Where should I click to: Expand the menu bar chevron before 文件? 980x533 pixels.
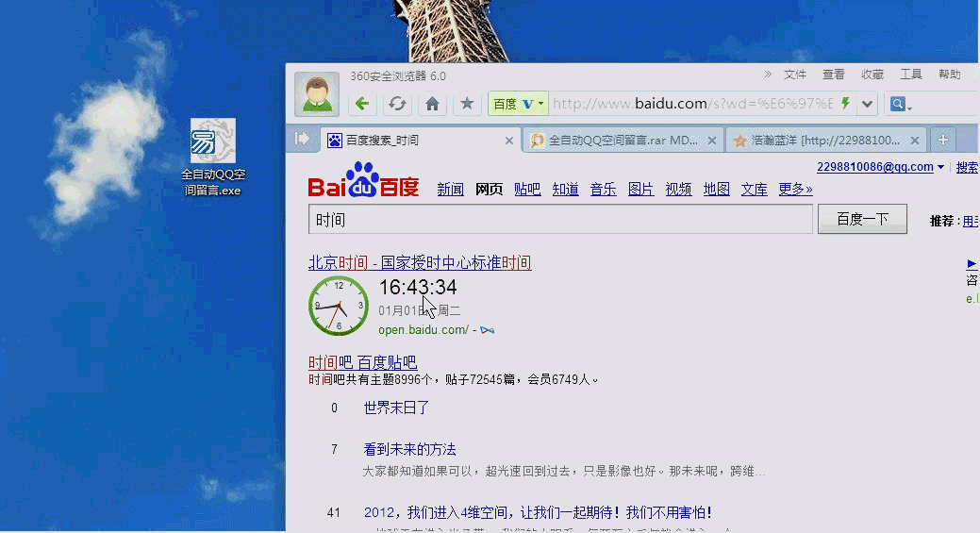click(x=768, y=75)
